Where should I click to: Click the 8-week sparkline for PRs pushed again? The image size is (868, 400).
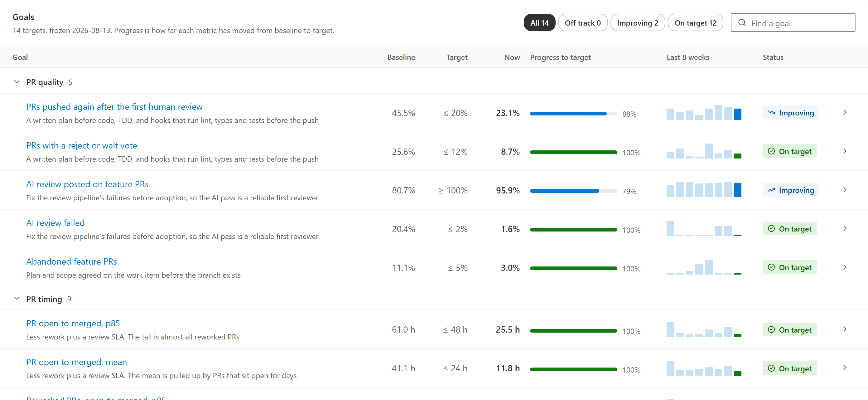704,112
